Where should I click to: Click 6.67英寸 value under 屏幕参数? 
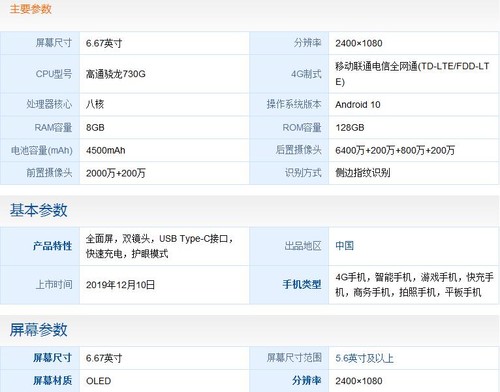pyautogui.click(x=104, y=358)
